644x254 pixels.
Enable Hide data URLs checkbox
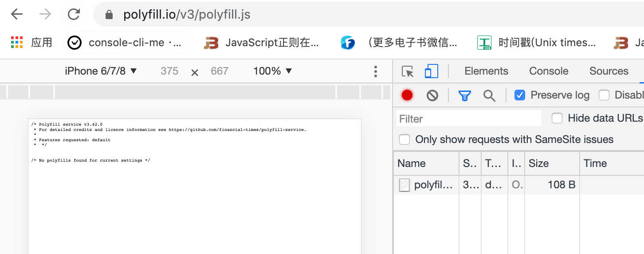point(557,118)
